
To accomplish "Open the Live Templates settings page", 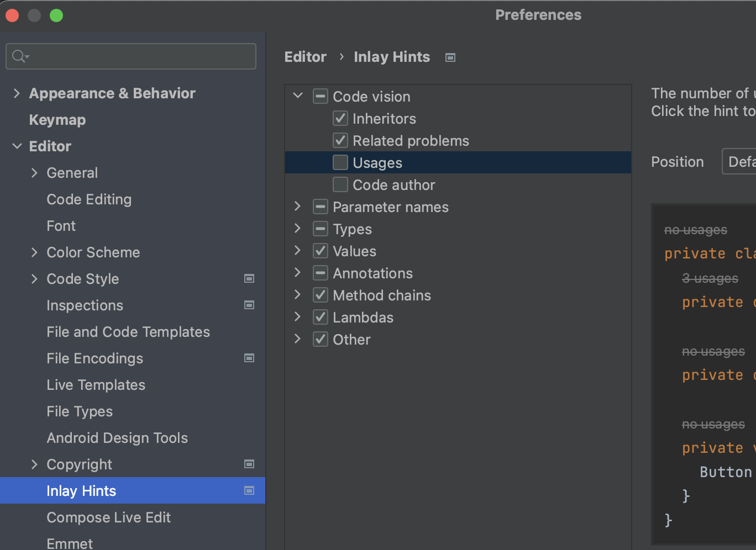I will tap(96, 385).
